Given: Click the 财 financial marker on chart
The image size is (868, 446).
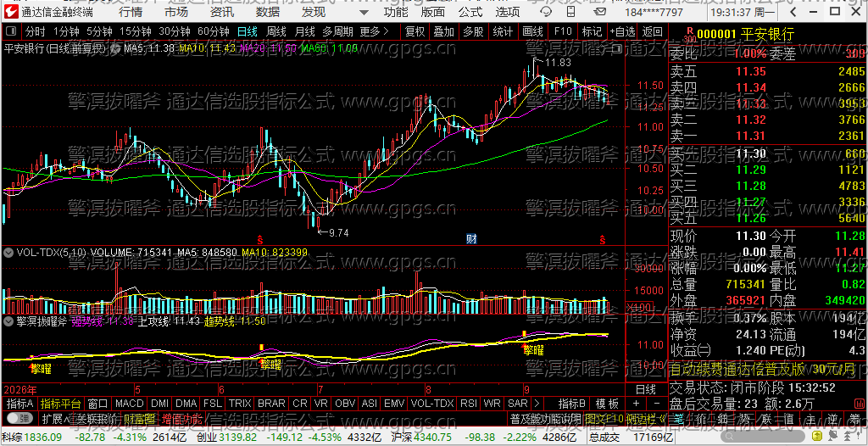Looking at the screenshot, I should coord(471,239).
